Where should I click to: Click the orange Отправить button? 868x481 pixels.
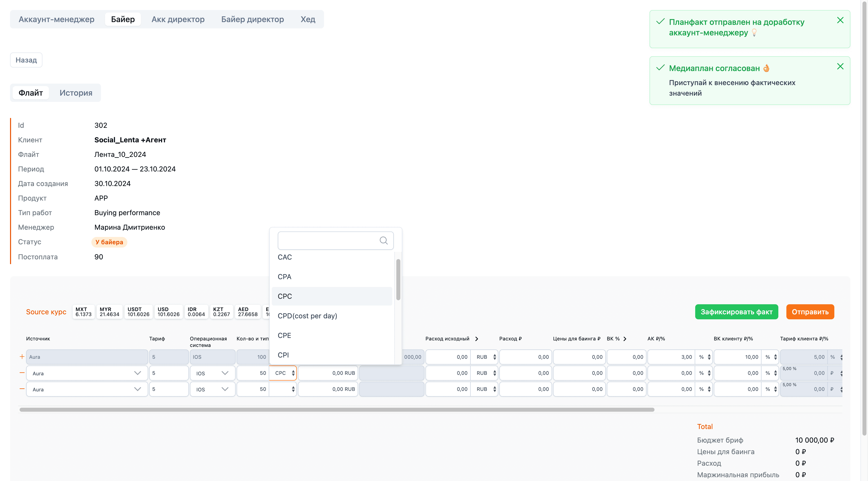(810, 312)
